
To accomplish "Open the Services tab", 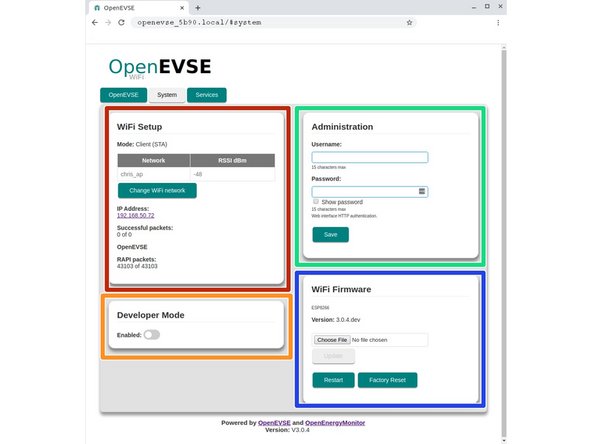I will (x=207, y=95).
